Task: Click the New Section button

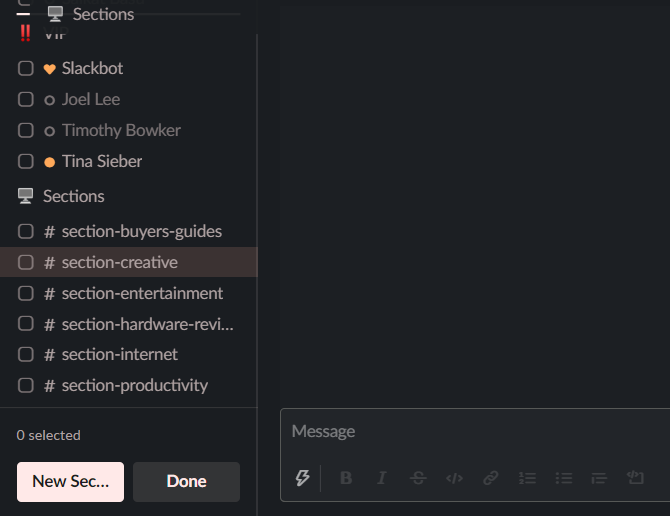Action: click(70, 481)
